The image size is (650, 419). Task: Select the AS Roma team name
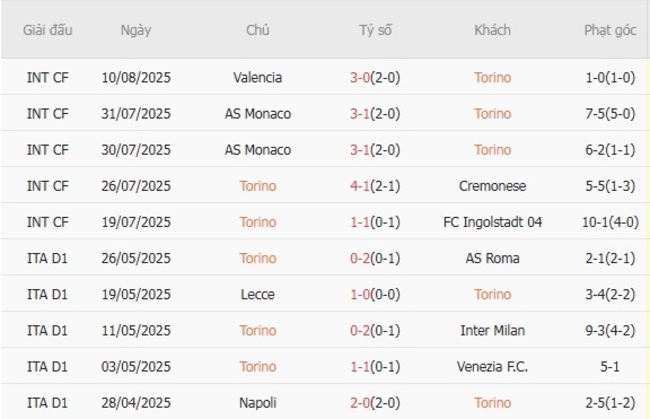coord(492,258)
